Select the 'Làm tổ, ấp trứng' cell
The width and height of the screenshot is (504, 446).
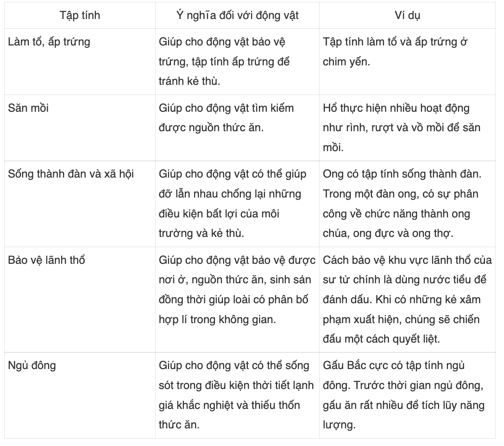tap(80, 62)
